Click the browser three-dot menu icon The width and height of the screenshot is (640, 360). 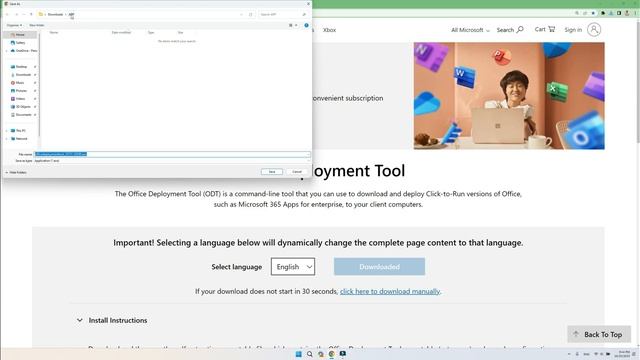[x=635, y=13]
